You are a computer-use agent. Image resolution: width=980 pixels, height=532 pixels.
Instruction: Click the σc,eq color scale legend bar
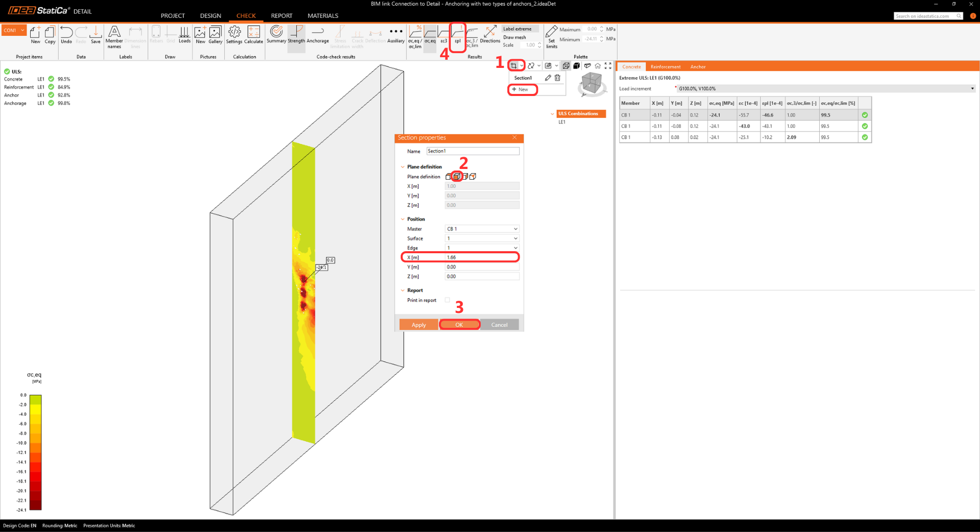[35, 452]
